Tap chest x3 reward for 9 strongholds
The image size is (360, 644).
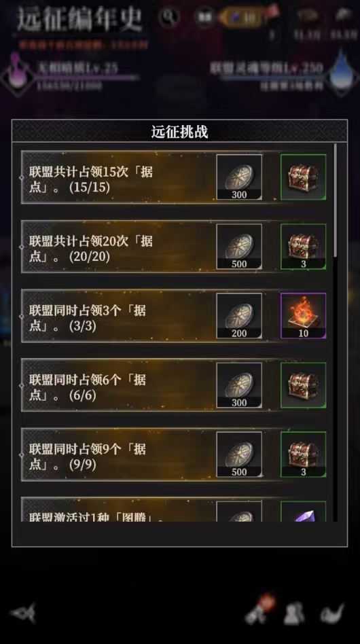[x=304, y=454]
